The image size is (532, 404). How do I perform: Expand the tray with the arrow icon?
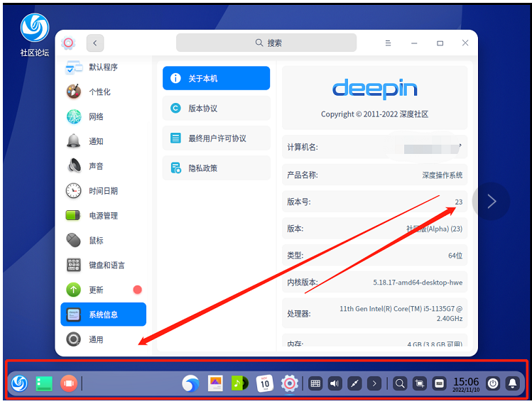click(x=374, y=383)
